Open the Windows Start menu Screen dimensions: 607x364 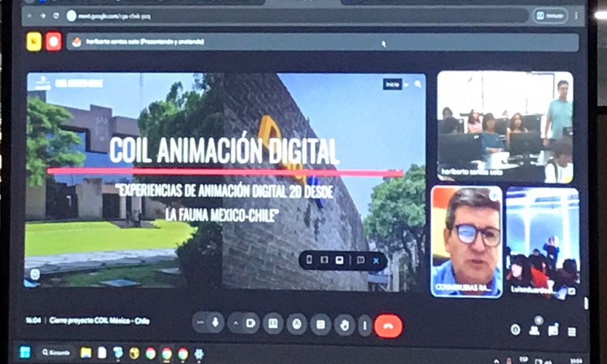25,352
